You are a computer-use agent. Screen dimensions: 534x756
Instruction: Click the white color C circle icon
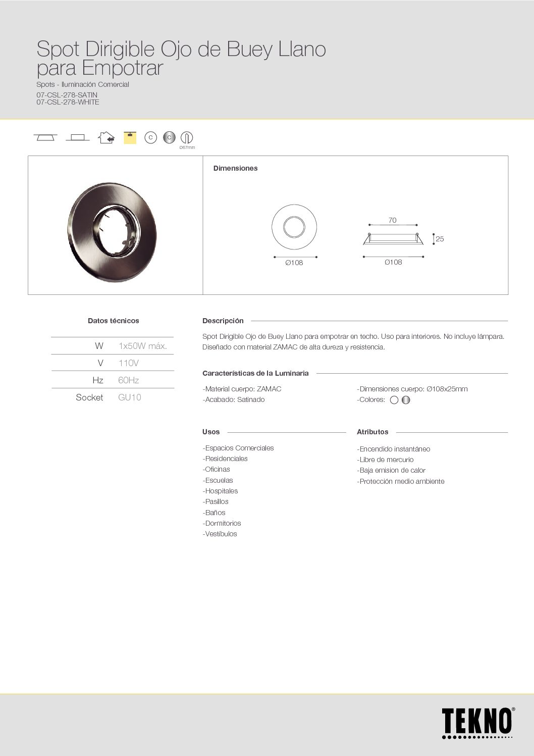point(150,137)
